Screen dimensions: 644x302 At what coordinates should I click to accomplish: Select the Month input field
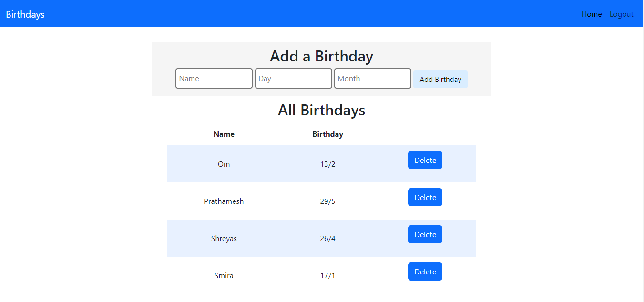click(x=373, y=79)
